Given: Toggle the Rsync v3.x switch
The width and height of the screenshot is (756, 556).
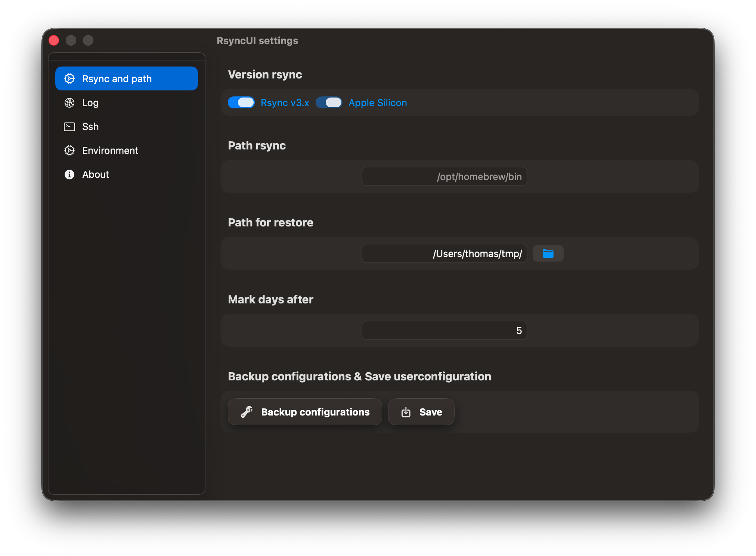Looking at the screenshot, I should pos(241,102).
